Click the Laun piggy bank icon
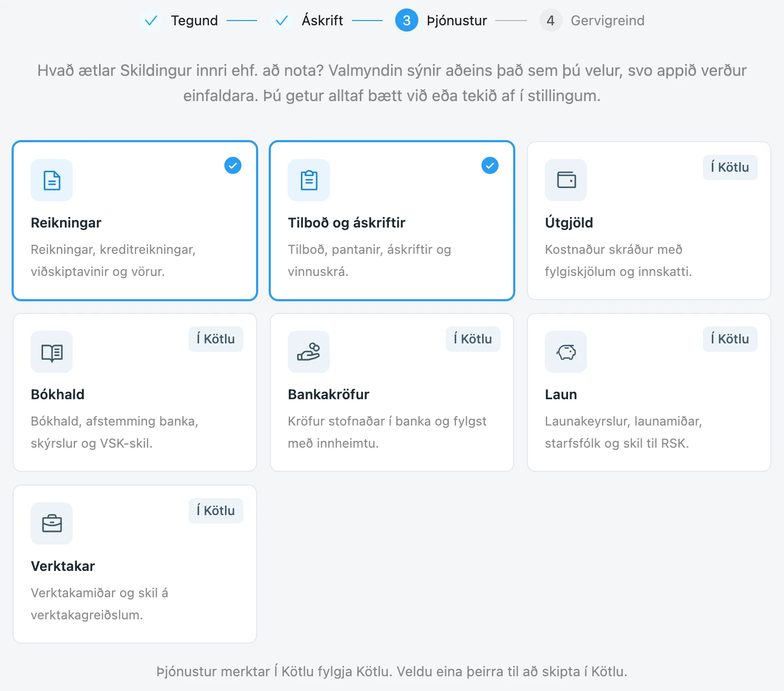 (x=566, y=352)
